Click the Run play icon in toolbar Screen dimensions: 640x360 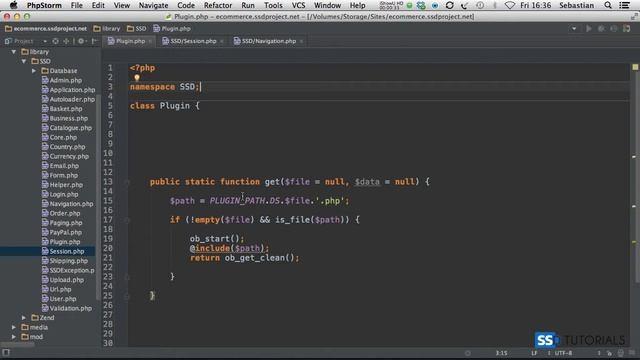589,29
